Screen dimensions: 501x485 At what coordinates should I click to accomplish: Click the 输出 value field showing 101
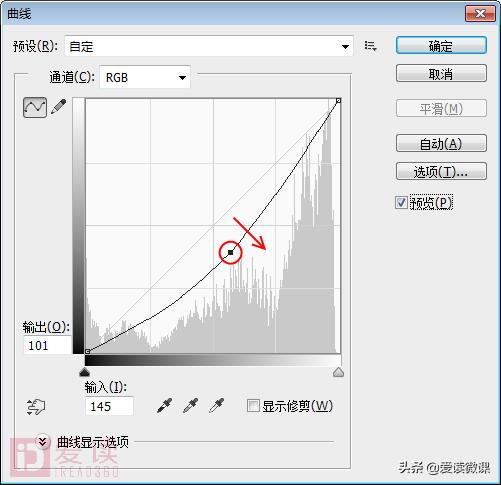47,345
